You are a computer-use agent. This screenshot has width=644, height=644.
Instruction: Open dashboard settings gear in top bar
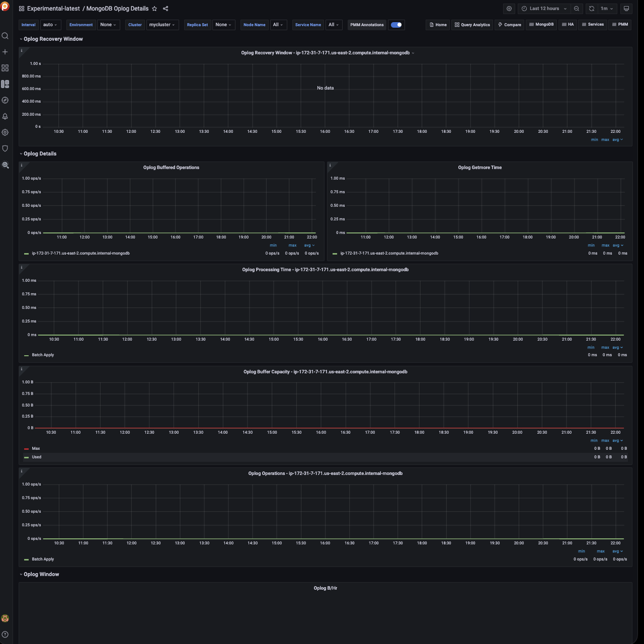point(509,9)
